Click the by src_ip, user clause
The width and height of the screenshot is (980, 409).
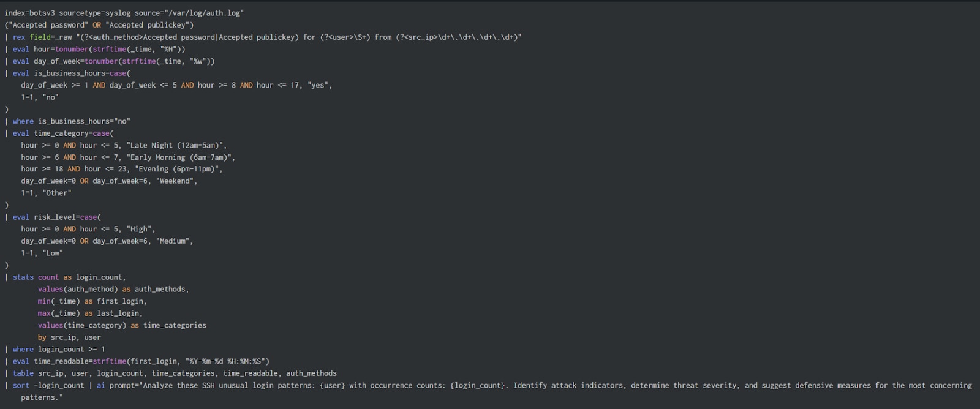(x=69, y=337)
